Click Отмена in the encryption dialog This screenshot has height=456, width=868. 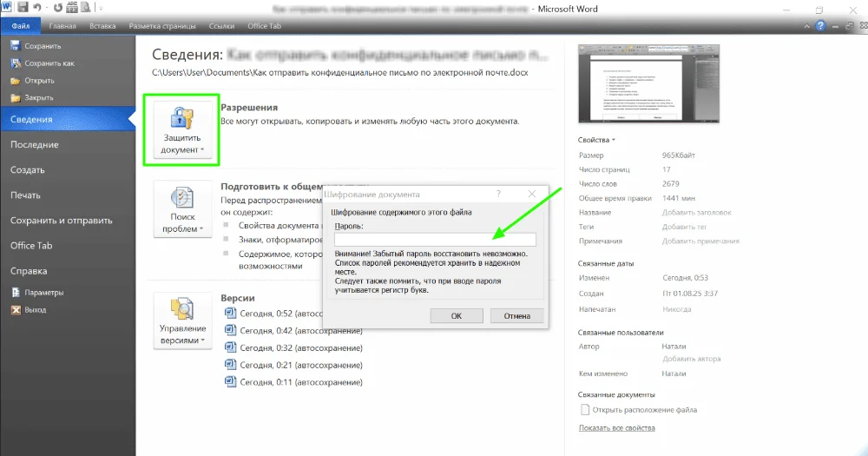[x=517, y=316]
